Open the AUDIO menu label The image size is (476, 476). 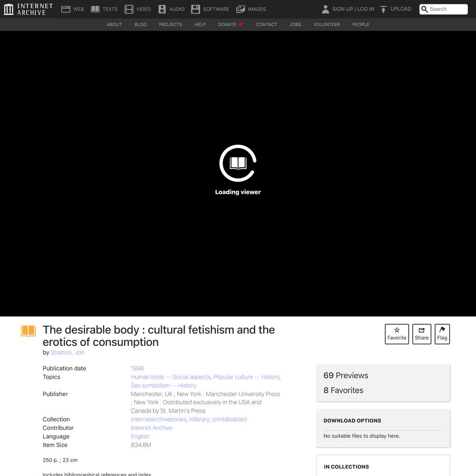click(x=177, y=9)
